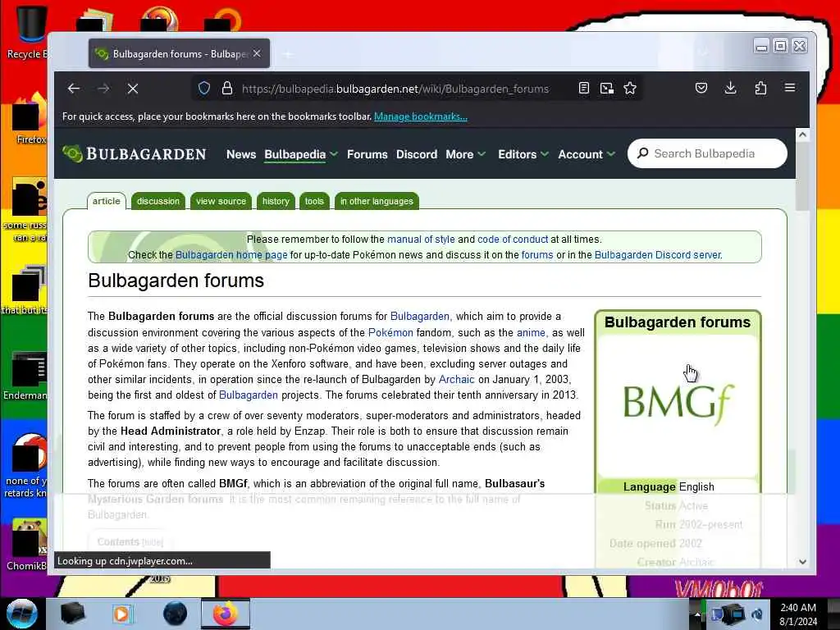
Task: Stop loading the page with X button
Action: [133, 89]
